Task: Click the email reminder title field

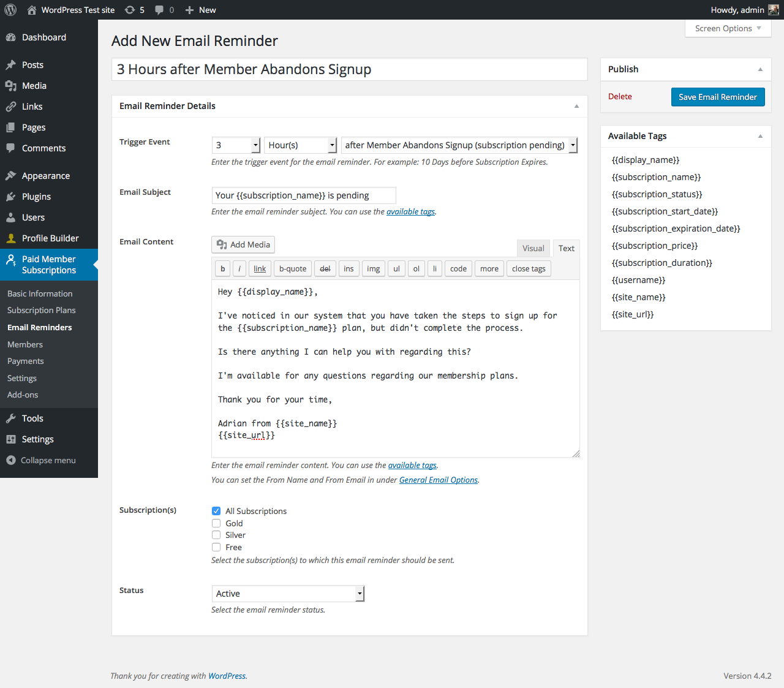Action: coord(350,69)
